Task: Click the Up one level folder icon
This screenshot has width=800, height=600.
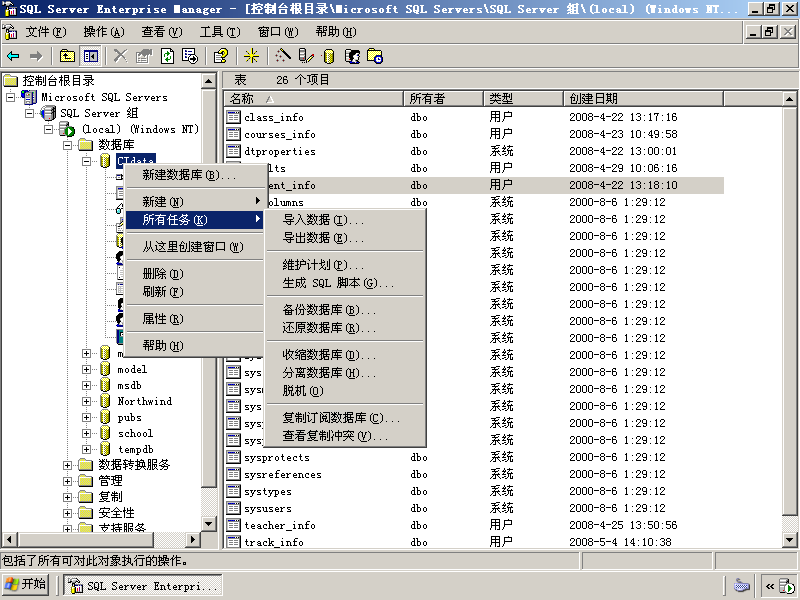Action: point(67,56)
